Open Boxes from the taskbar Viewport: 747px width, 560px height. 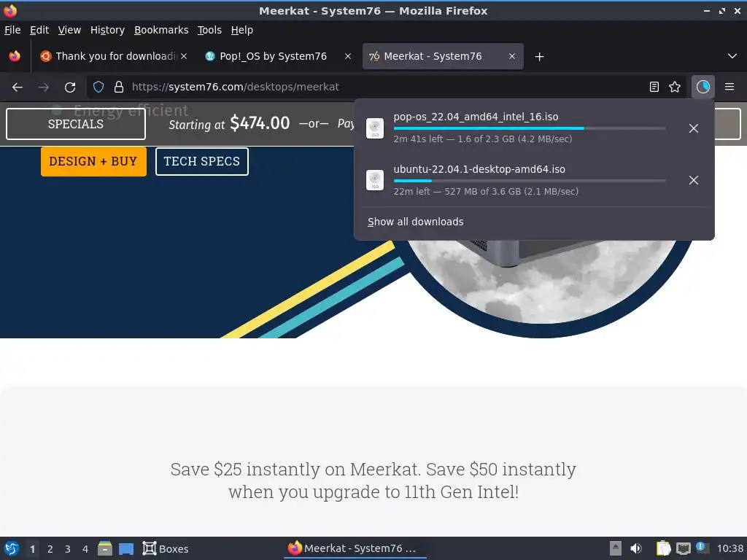(x=166, y=548)
